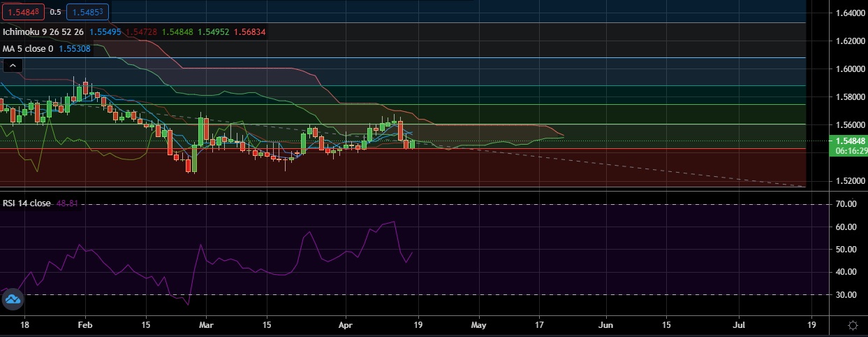Screen dimensions: 868x337
Task: Click the purple RSI value readout
Action: coord(66,203)
